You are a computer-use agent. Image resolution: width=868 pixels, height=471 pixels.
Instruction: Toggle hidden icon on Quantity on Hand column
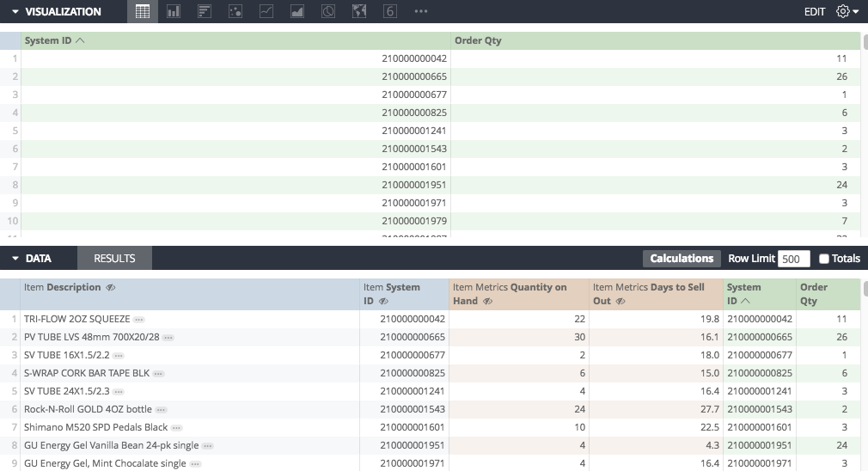tap(487, 301)
